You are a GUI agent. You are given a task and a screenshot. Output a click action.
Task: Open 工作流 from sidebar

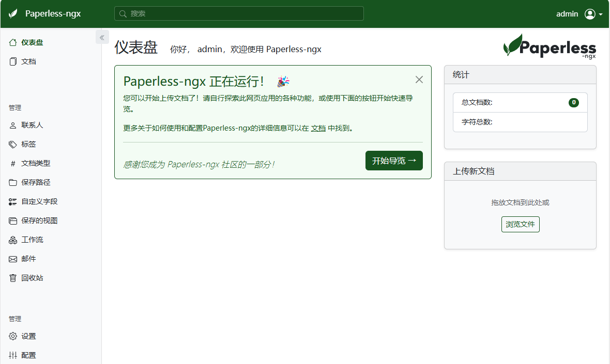coord(32,240)
